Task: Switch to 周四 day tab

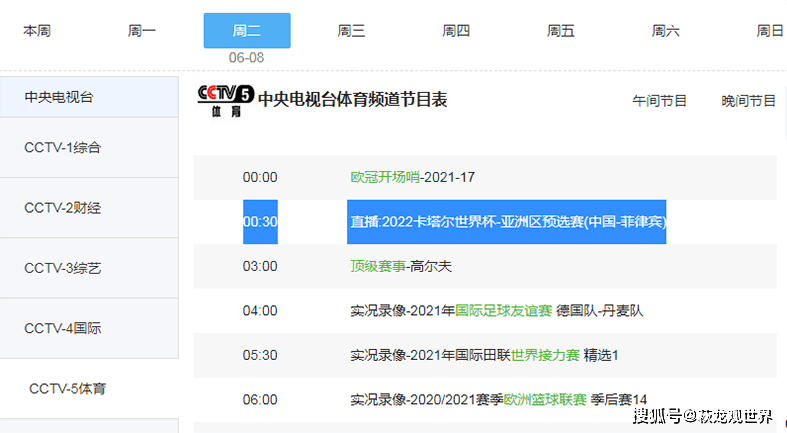Action: coord(456,31)
